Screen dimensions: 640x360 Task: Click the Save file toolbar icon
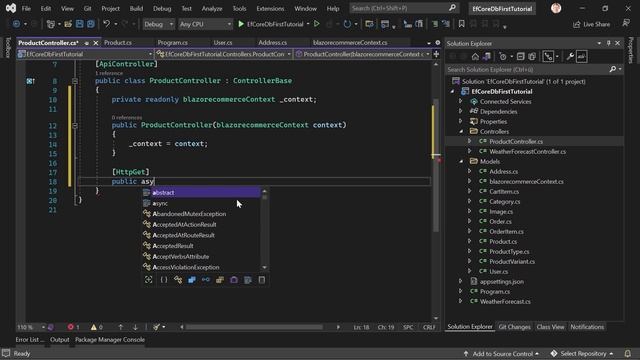[x=80, y=24]
